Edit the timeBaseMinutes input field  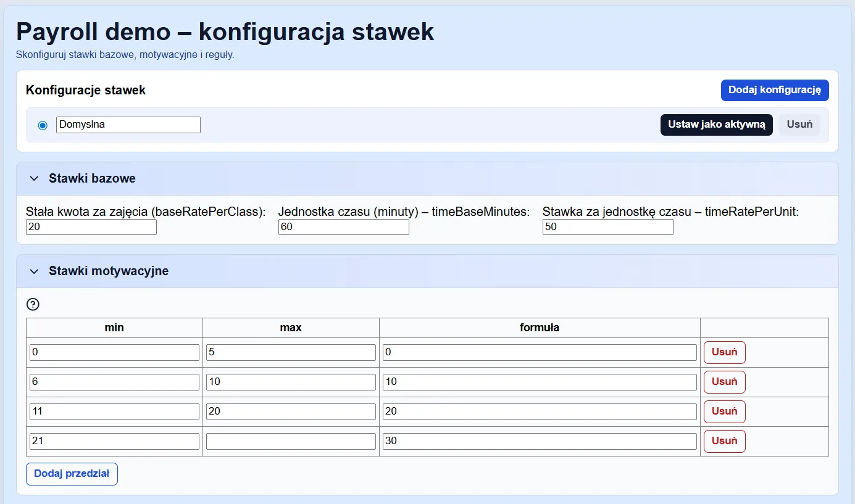(343, 227)
